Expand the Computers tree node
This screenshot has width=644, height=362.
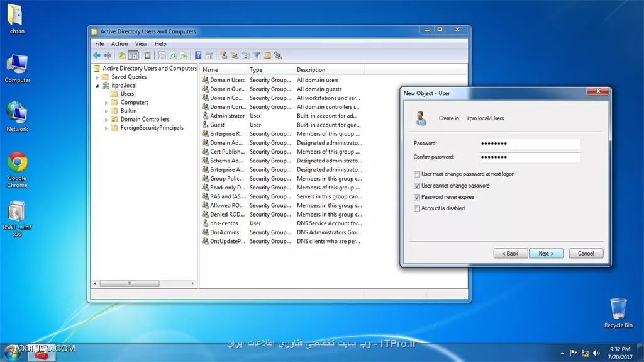click(106, 103)
